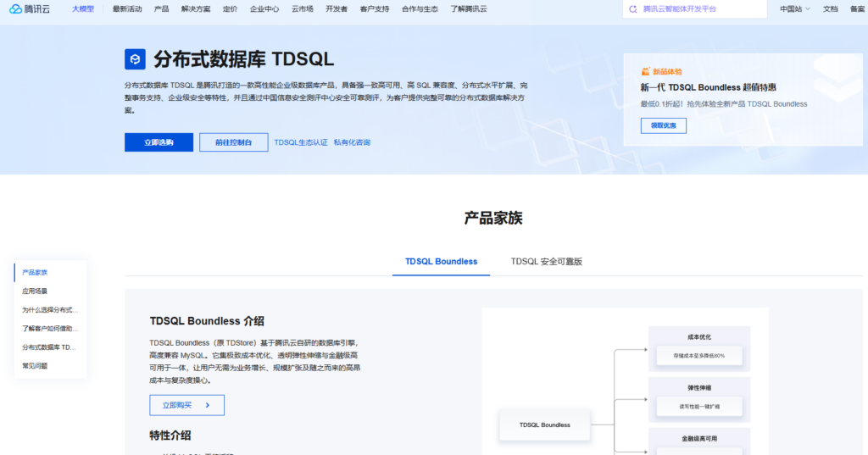868x455 pixels.
Task: Click the search magnifier icon
Action: pos(632,8)
